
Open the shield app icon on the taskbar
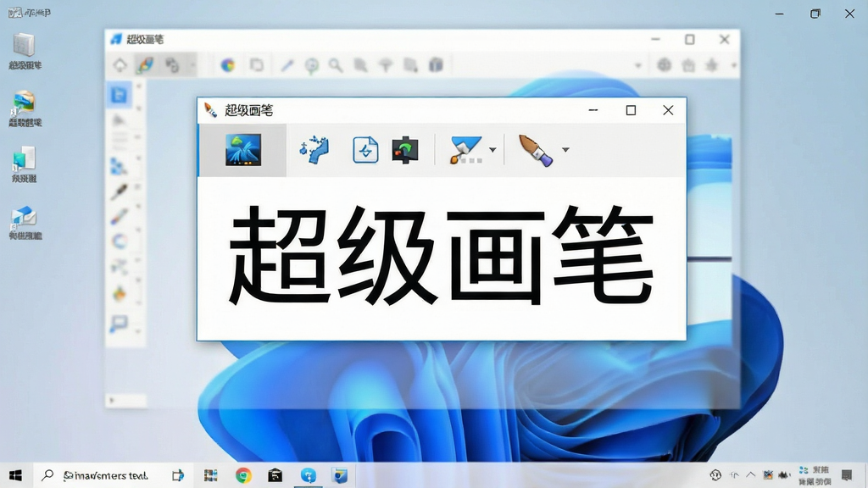(339, 475)
